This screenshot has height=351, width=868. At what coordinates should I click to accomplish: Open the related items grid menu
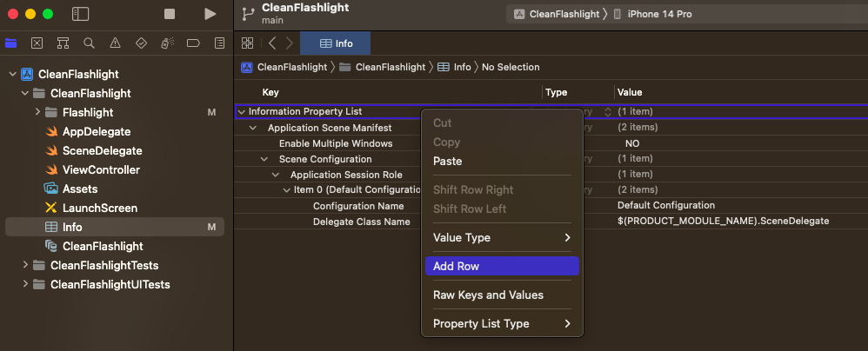click(248, 43)
